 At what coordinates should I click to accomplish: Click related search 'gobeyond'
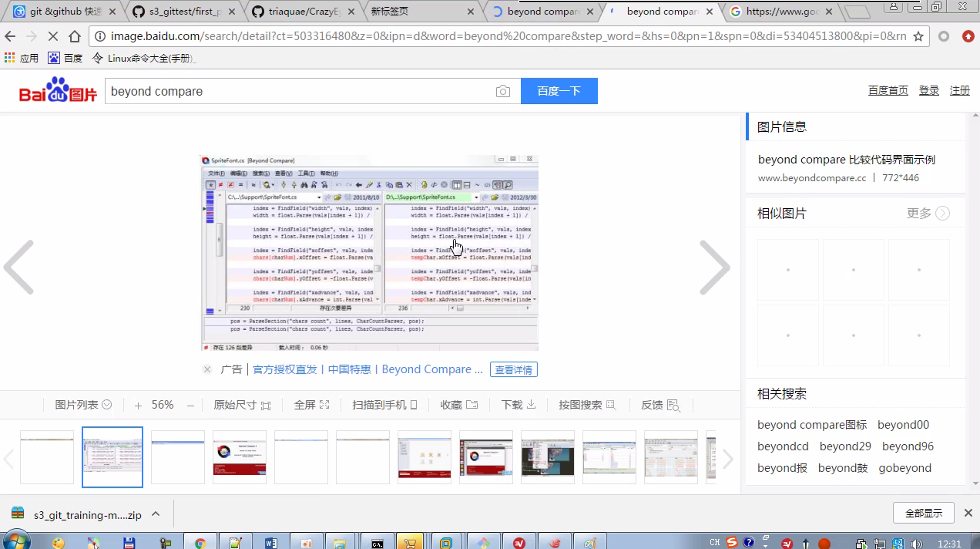pos(905,468)
